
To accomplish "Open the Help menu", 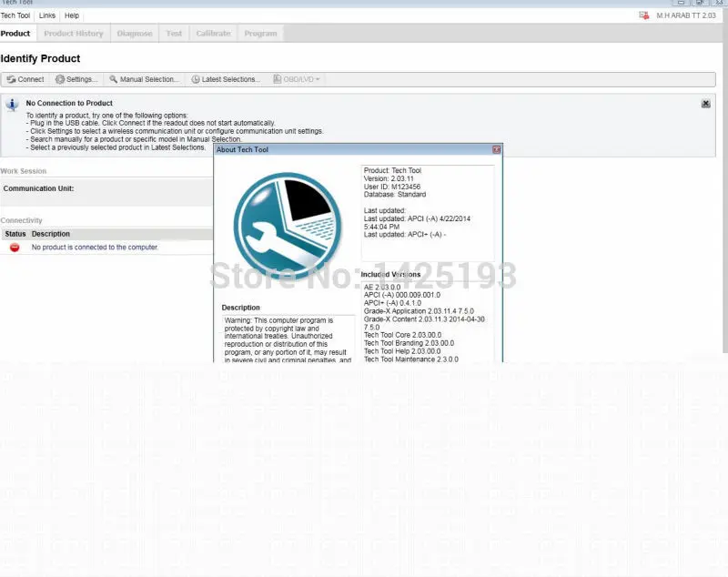I will pyautogui.click(x=72, y=15).
